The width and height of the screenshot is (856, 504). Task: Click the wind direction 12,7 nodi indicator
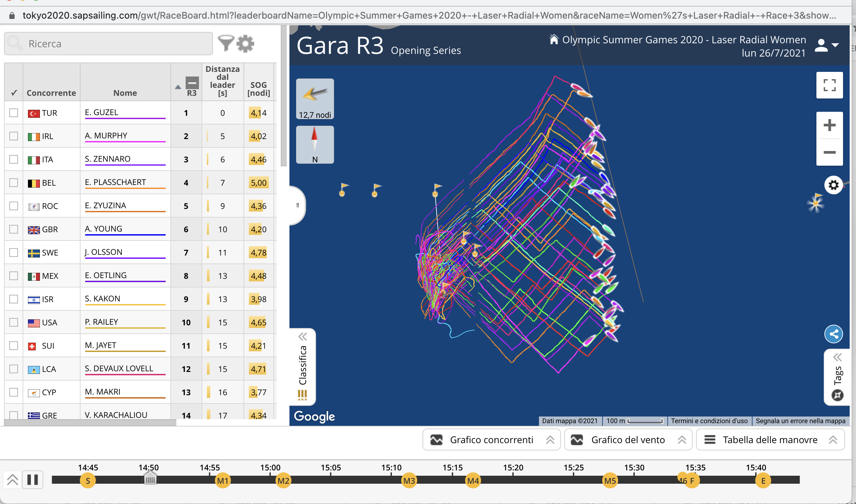[315, 99]
